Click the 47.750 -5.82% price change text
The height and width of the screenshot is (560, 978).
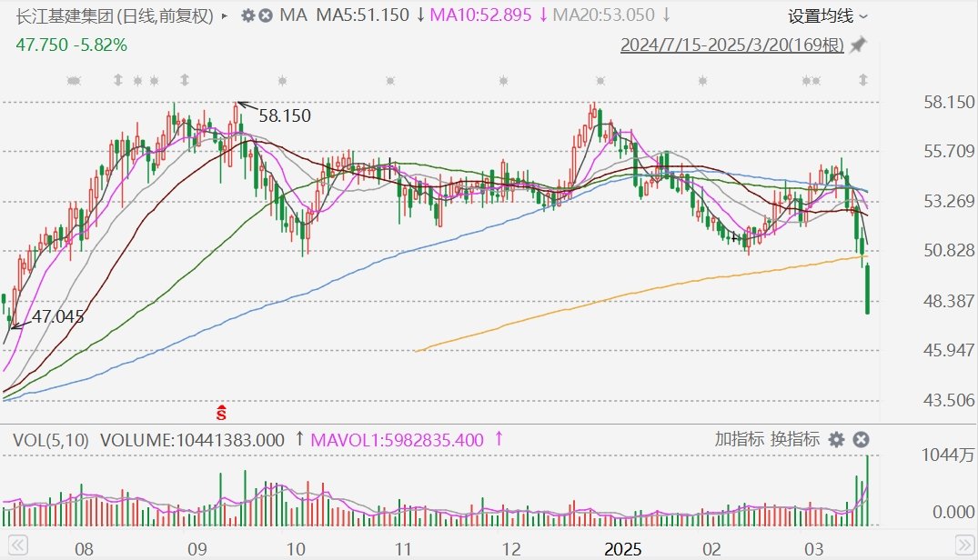tap(71, 45)
